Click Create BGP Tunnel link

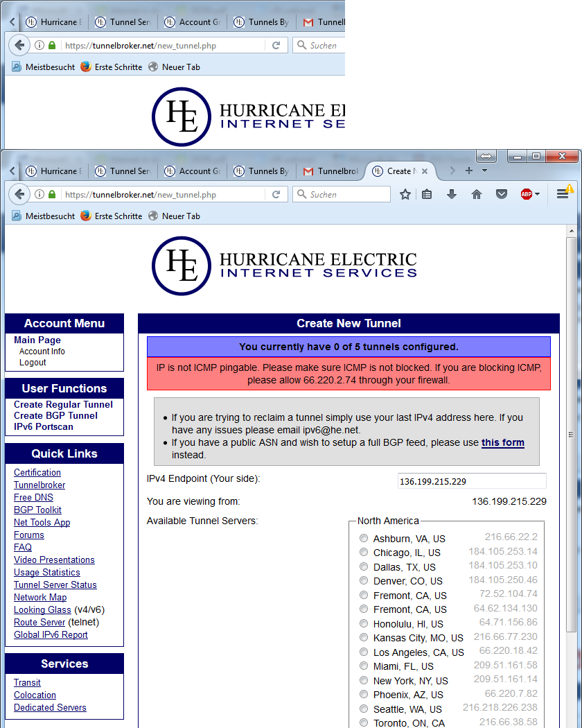pos(55,415)
